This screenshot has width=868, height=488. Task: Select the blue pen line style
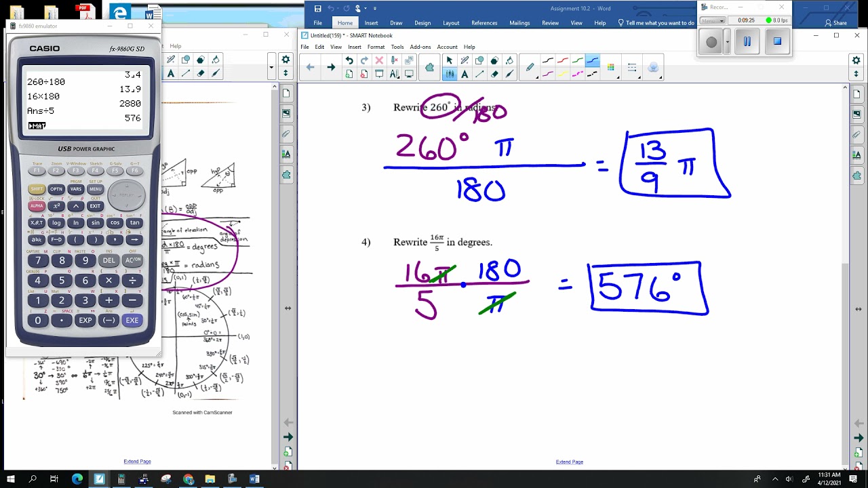tap(593, 61)
